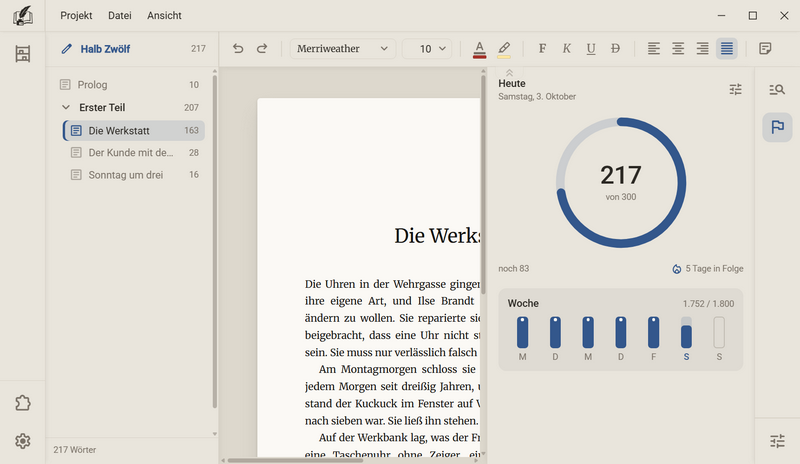800x464 pixels.
Task: Select justified text alignment
Action: [727, 48]
